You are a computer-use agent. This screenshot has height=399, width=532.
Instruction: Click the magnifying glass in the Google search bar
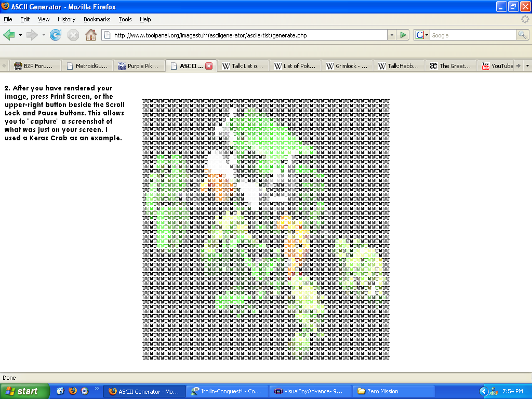523,35
